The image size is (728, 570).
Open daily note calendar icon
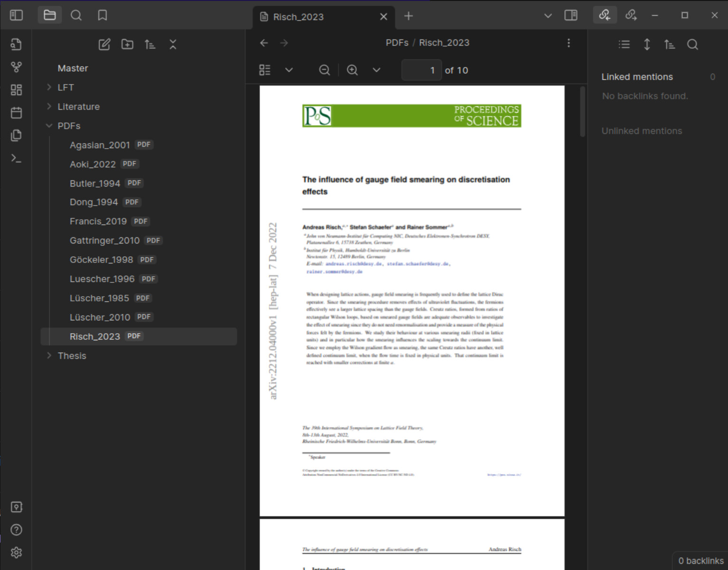[x=16, y=112]
